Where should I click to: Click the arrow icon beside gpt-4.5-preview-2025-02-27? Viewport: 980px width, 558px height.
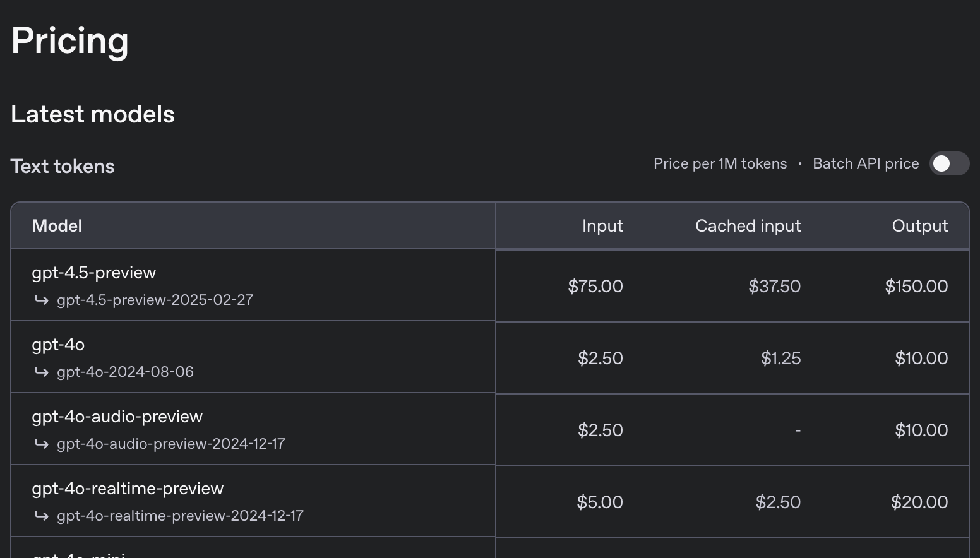(42, 300)
